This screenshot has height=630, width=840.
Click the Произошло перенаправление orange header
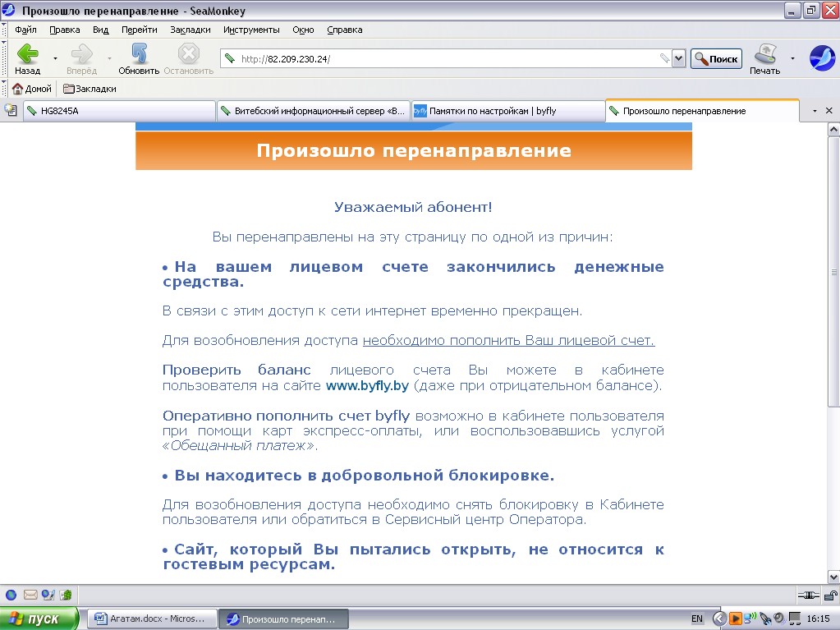click(x=414, y=150)
